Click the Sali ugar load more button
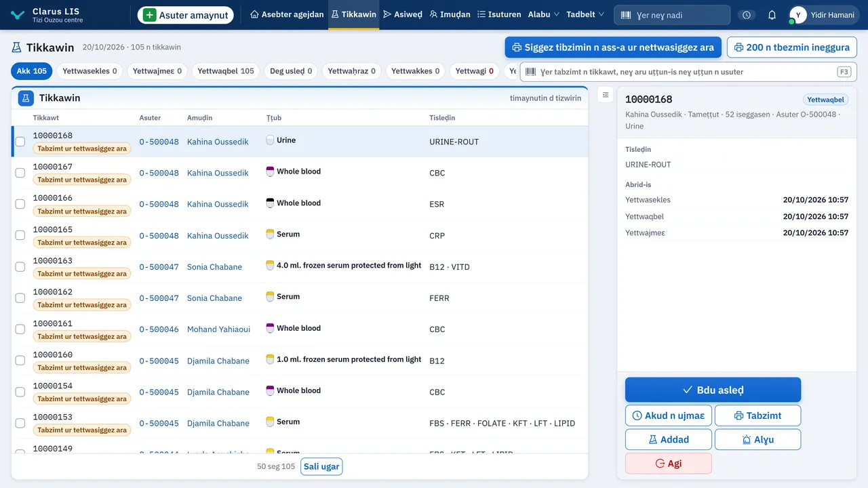This screenshot has width=868, height=488. 321,466
